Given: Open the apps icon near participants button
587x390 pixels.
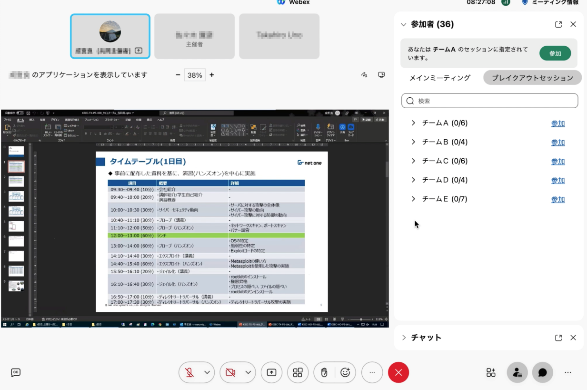Looking at the screenshot, I should [x=491, y=372].
